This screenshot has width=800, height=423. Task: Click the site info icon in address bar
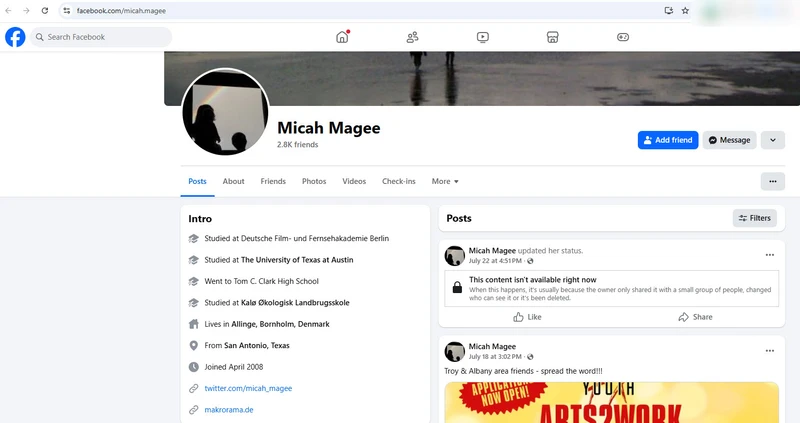67,11
